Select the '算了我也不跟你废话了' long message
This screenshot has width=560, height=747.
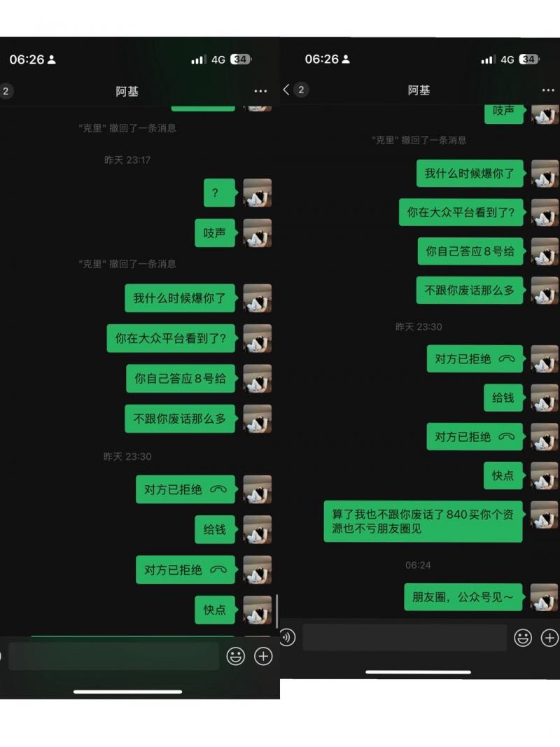point(423,521)
